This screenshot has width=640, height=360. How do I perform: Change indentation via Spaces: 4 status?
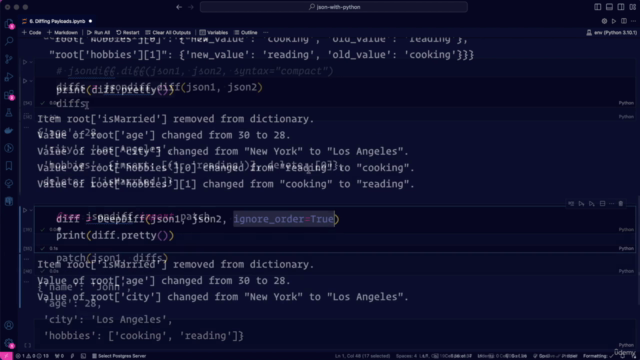408,356
